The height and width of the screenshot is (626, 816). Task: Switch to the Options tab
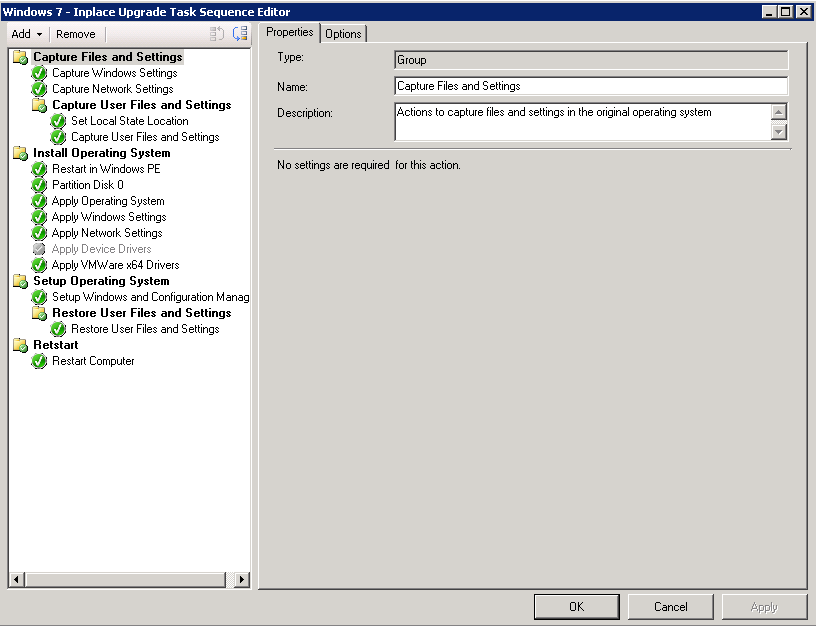click(343, 33)
